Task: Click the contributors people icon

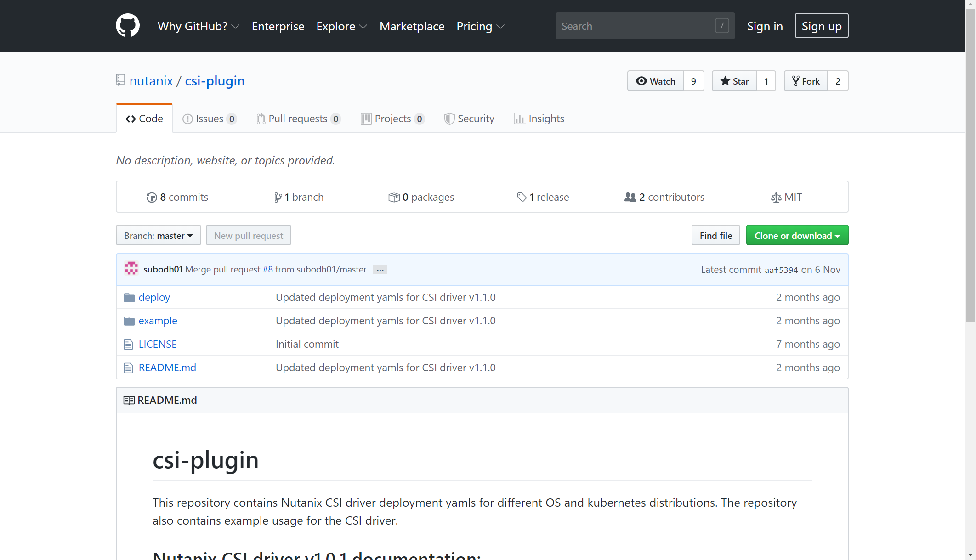Action: click(x=630, y=197)
